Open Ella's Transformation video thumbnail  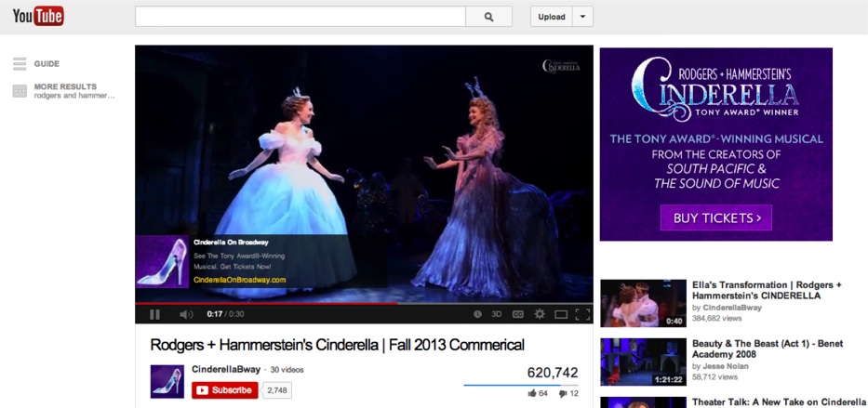point(643,303)
